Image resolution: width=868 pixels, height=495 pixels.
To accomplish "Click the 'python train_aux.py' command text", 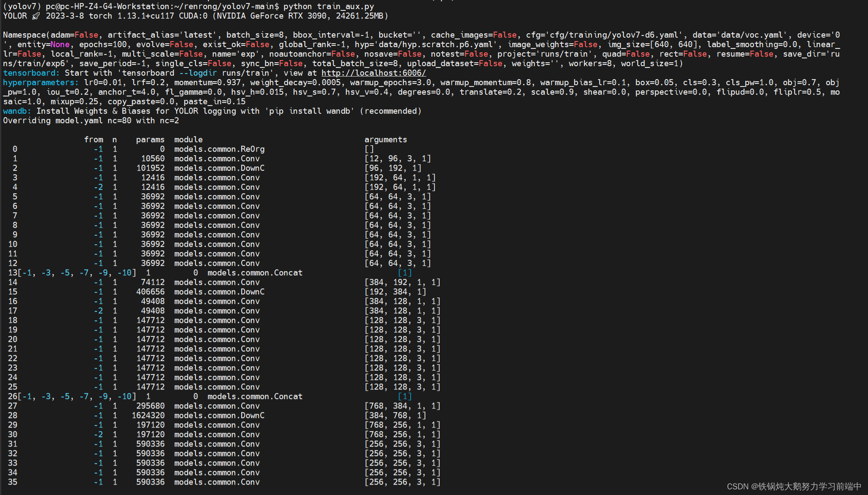I will (x=329, y=6).
